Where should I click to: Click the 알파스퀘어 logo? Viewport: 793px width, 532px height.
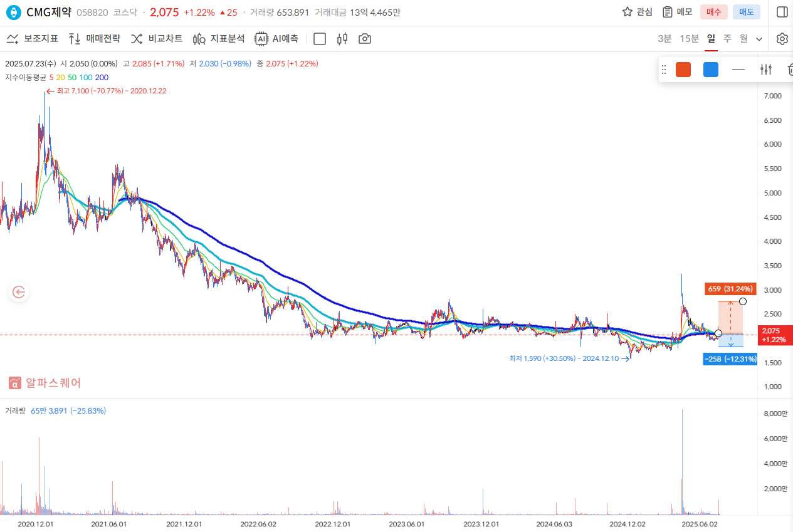click(x=45, y=383)
